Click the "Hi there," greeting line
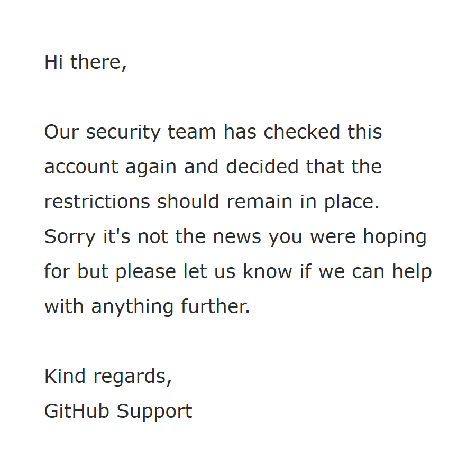The width and height of the screenshot is (476, 476). point(85,62)
